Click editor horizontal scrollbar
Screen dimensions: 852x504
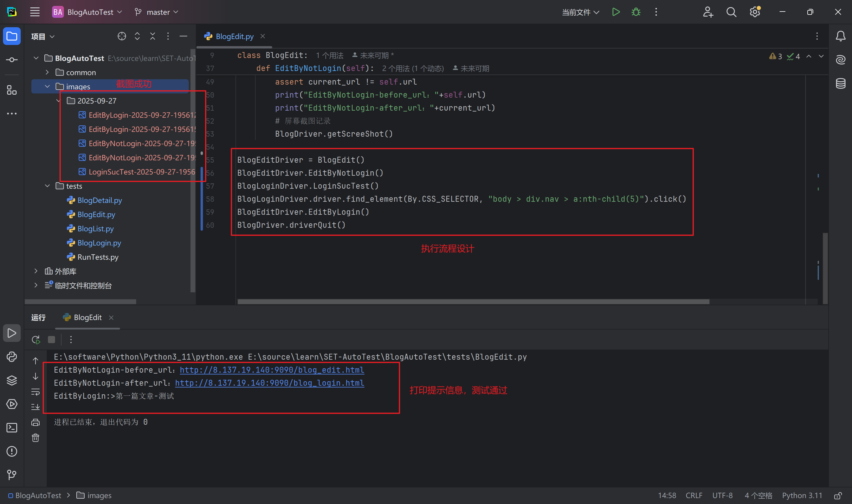click(x=473, y=302)
